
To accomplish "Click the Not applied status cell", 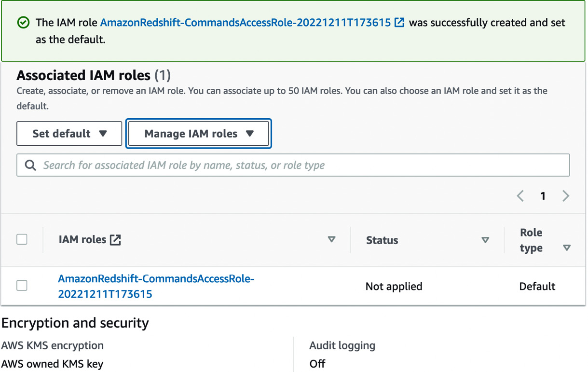I will pyautogui.click(x=394, y=287).
